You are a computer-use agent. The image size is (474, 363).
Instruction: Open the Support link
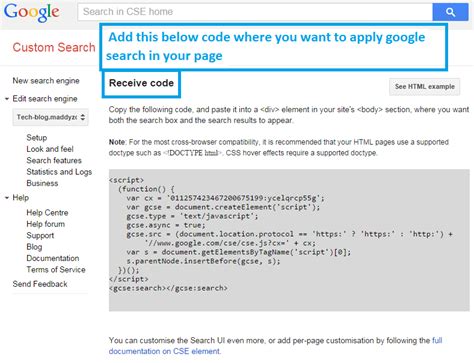coord(40,236)
